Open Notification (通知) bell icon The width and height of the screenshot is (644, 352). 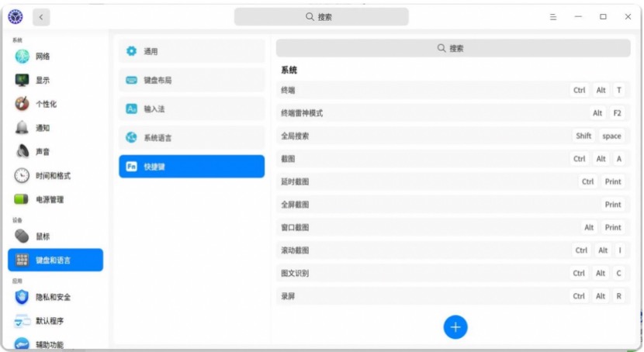coord(22,128)
